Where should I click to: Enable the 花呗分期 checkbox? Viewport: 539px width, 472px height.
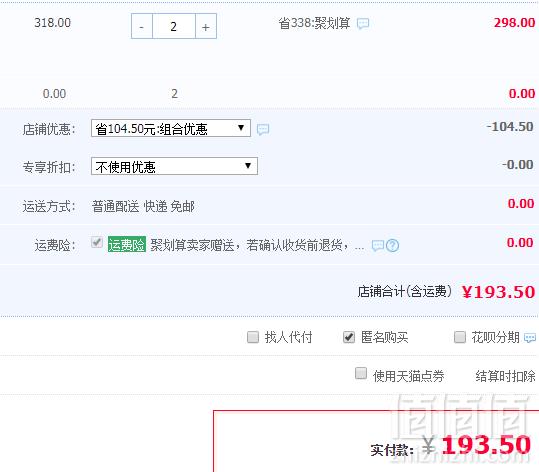(x=460, y=337)
